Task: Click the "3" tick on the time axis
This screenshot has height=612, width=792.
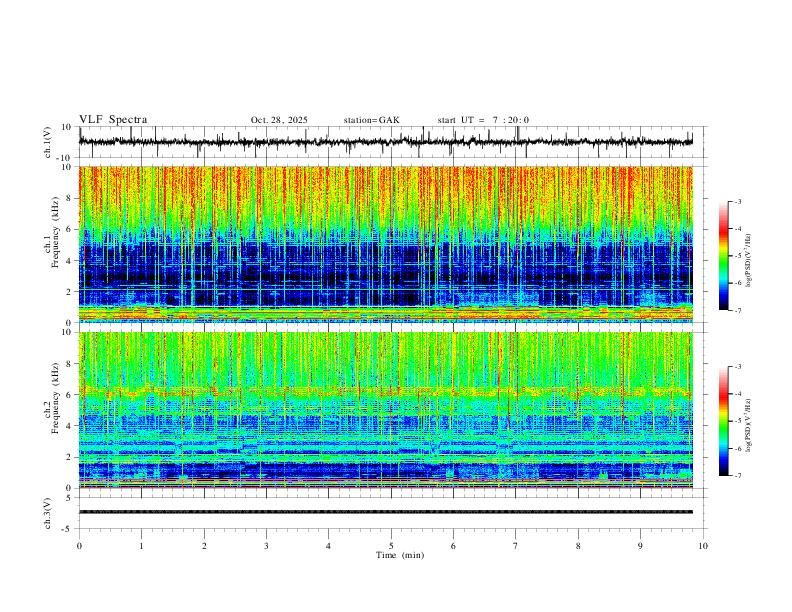Action: pos(266,546)
